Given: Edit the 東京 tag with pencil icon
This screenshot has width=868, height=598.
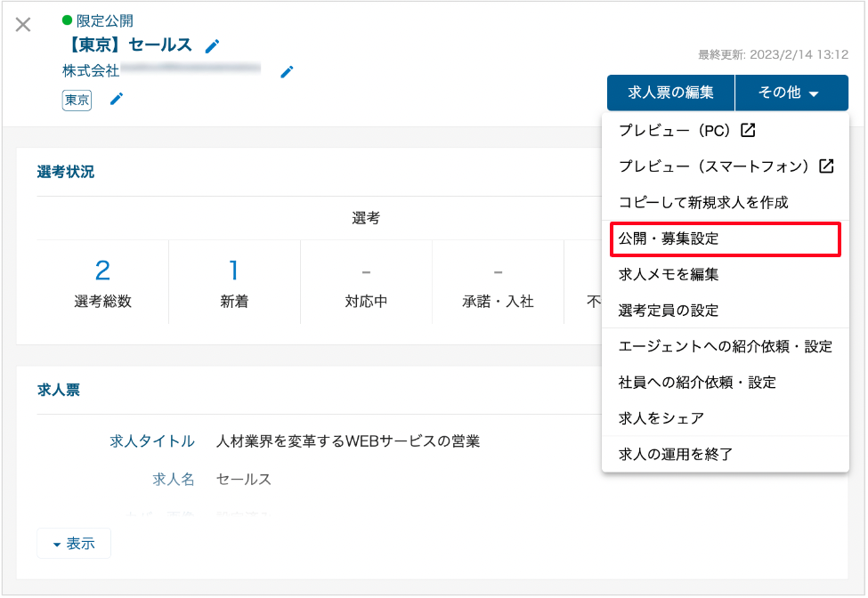Looking at the screenshot, I should (117, 99).
